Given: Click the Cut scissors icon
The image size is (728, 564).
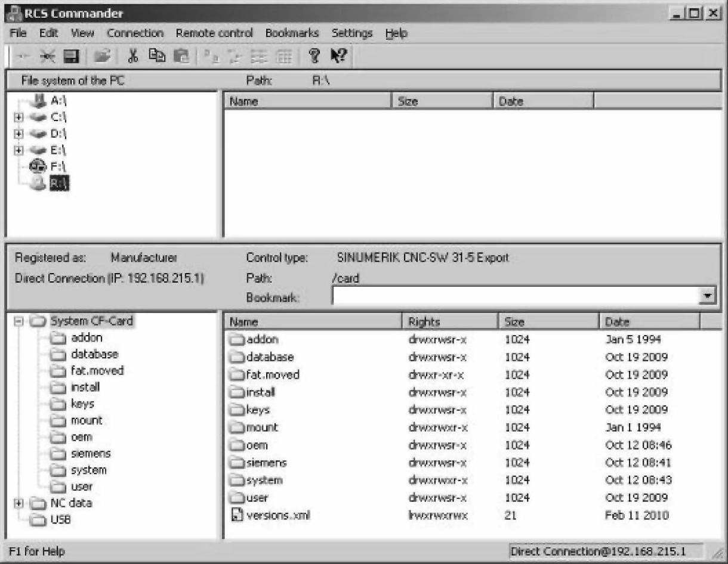Looking at the screenshot, I should pos(134,57).
